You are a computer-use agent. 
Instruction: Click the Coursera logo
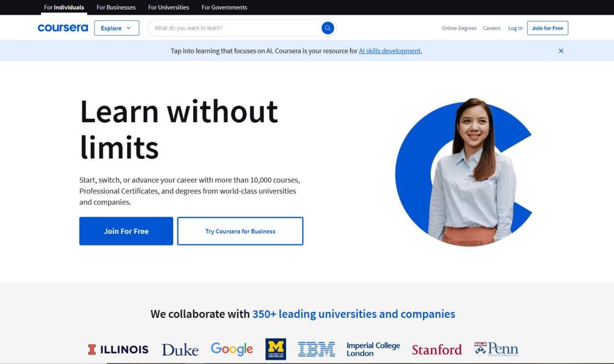pos(63,28)
